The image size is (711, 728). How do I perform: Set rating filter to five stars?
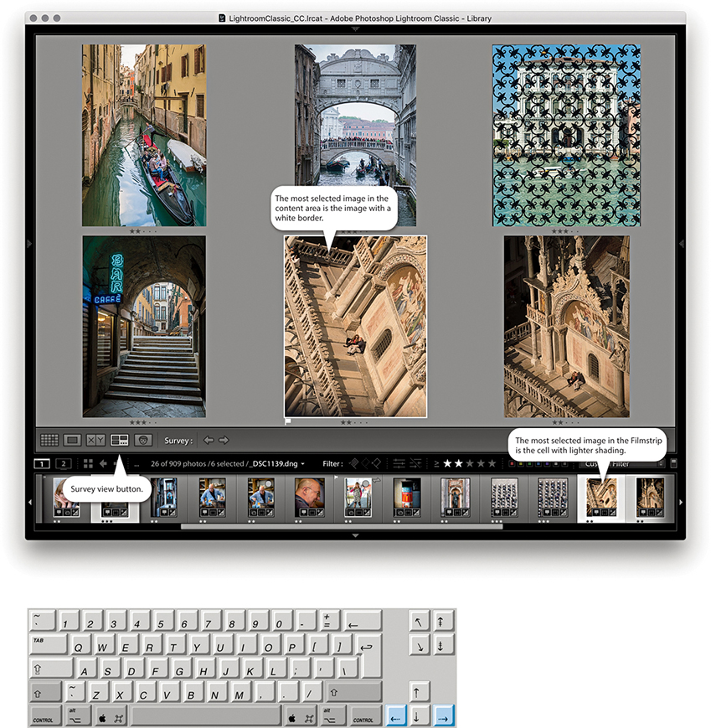tap(492, 463)
